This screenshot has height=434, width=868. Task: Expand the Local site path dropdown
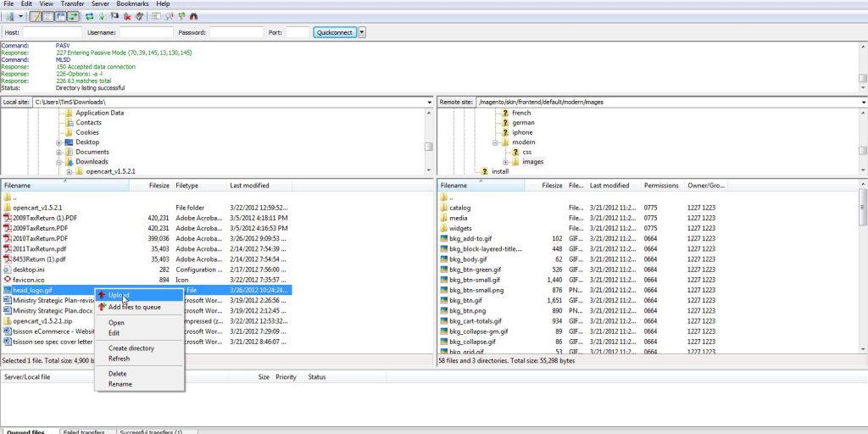pos(429,102)
